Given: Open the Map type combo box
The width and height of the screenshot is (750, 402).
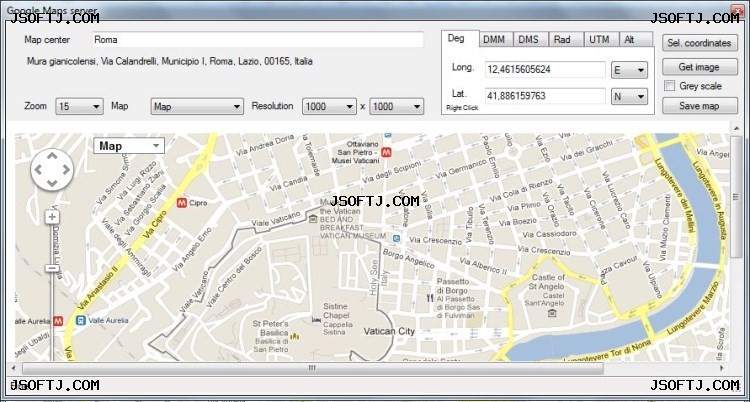Looking at the screenshot, I should (197, 106).
